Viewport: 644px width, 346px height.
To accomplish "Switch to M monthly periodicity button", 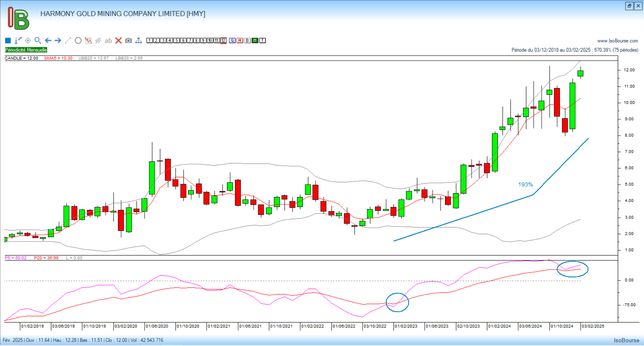I will pos(255,41).
